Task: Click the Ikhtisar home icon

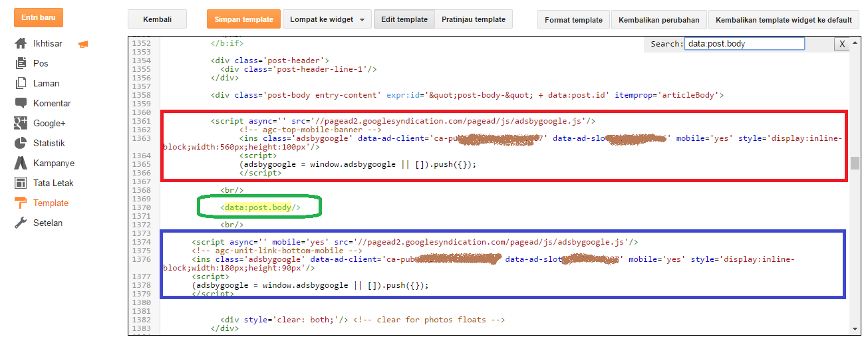Action: pos(21,44)
